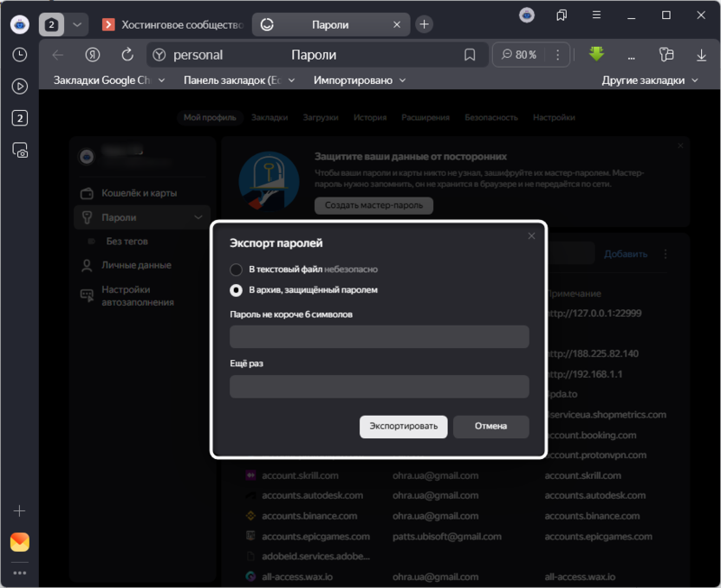Click the Protect site icon in the address bar
This screenshot has width=721, height=588.
159,55
